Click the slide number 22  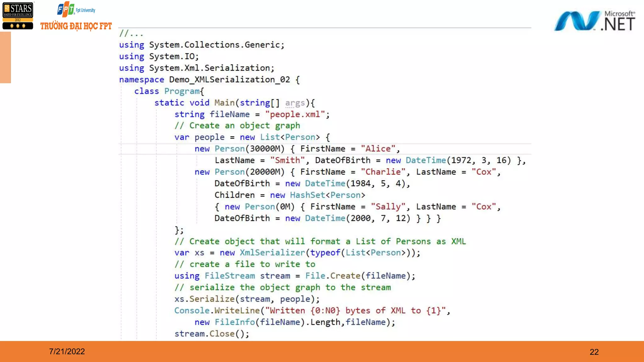594,352
